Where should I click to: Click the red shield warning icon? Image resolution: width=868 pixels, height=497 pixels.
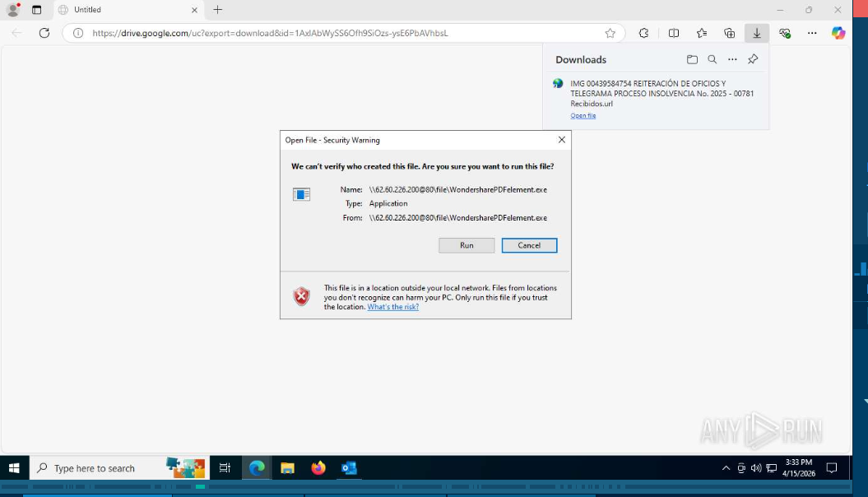pyautogui.click(x=301, y=297)
